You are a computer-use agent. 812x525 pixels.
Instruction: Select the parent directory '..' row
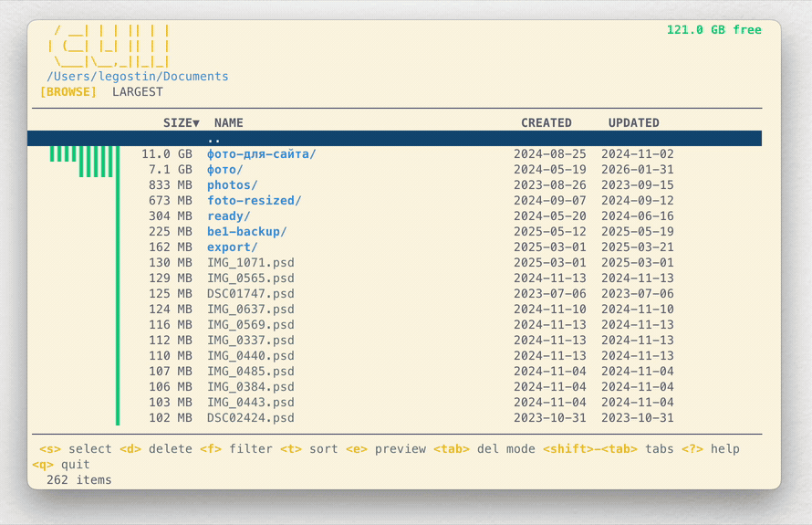[x=395, y=139]
